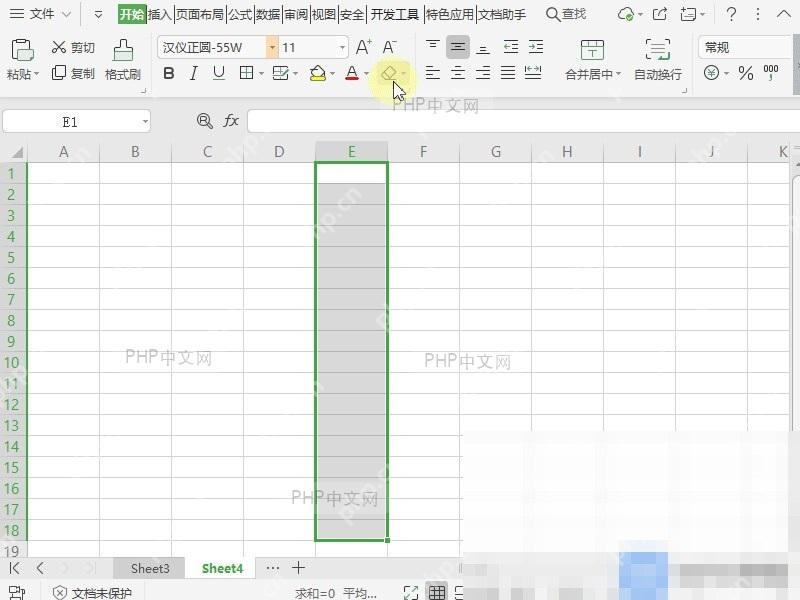The image size is (800, 600).
Task: Open font name dropdown 汉仪正圆-55W
Action: coord(272,47)
